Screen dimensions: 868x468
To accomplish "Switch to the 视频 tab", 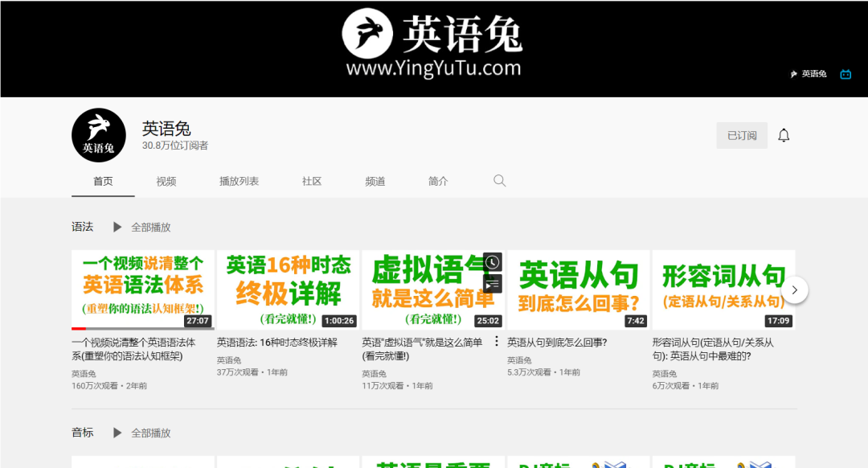I will (166, 181).
